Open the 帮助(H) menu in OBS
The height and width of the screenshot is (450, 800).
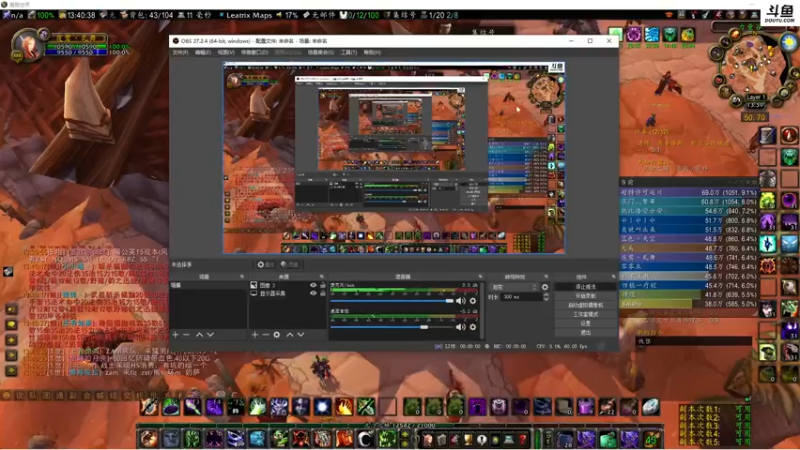[372, 53]
